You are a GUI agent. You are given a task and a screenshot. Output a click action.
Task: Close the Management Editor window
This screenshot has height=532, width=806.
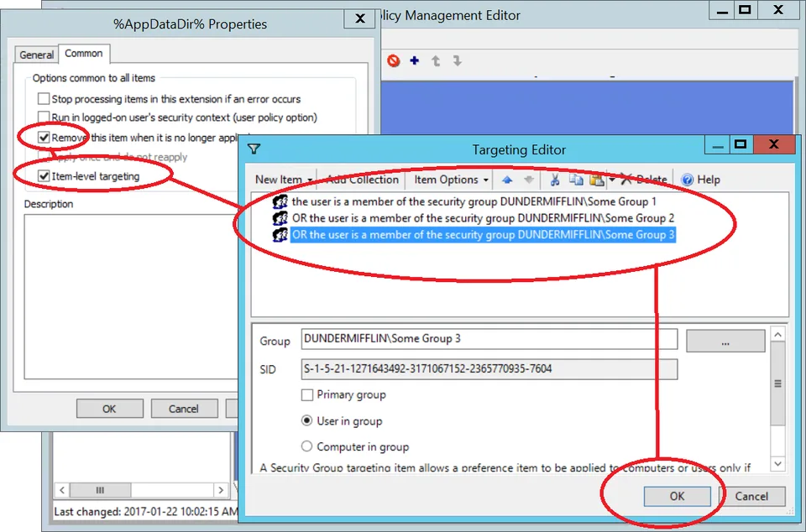pos(778,9)
